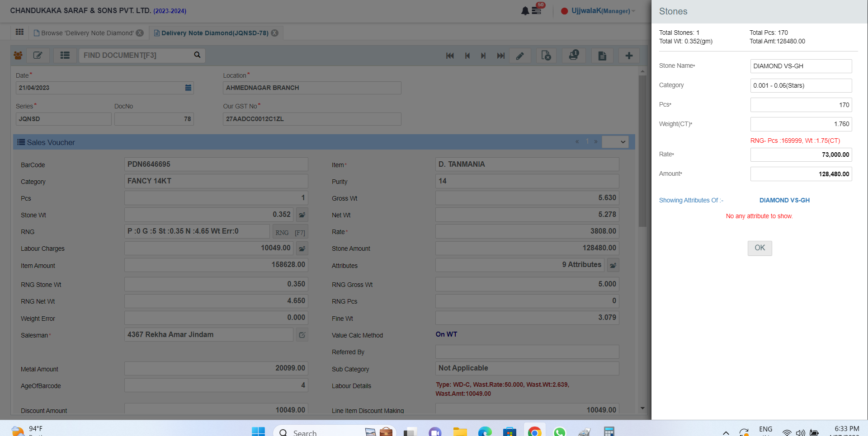Click the OK button in Stones panel
The image size is (868, 436).
tap(759, 248)
